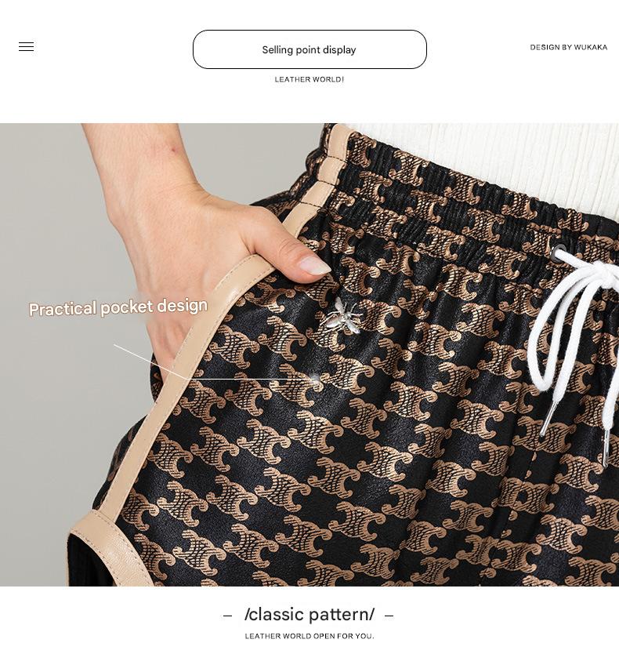Click the Selling point display button
This screenshot has height=672, width=619.
click(x=309, y=49)
